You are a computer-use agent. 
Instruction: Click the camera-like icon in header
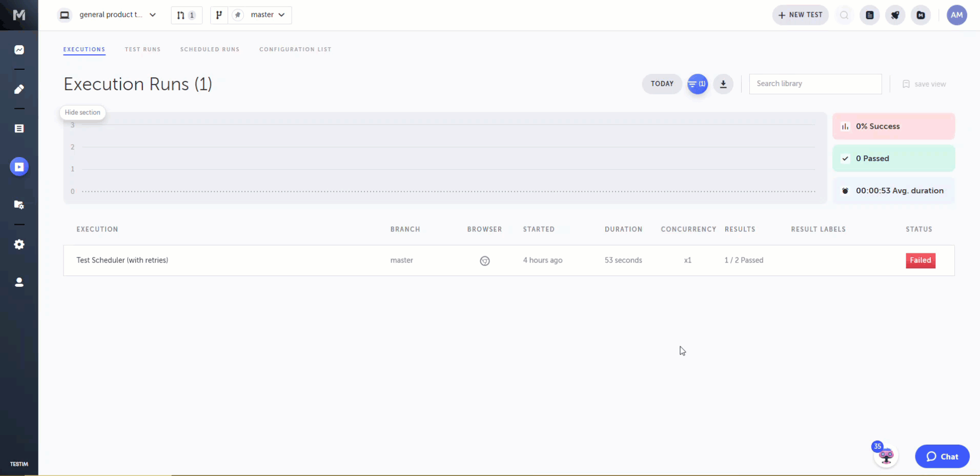921,15
